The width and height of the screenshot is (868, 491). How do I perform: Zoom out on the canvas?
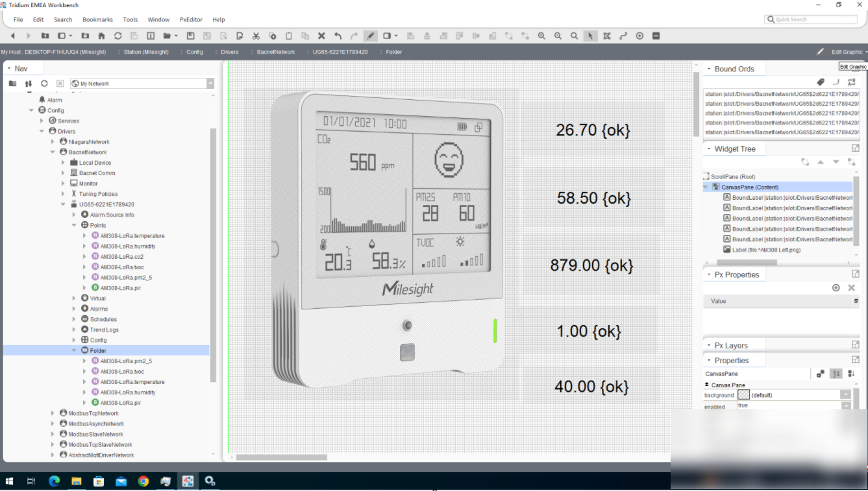click(x=558, y=36)
